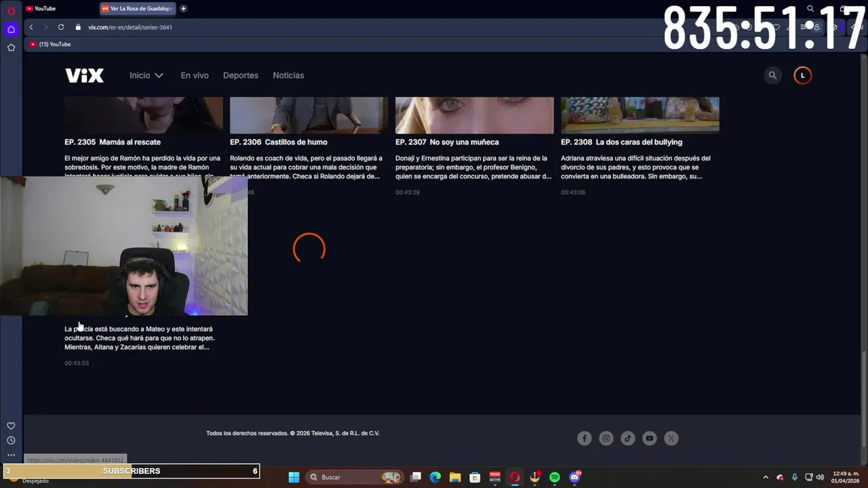
Task: Open the En vivo section
Action: click(195, 75)
